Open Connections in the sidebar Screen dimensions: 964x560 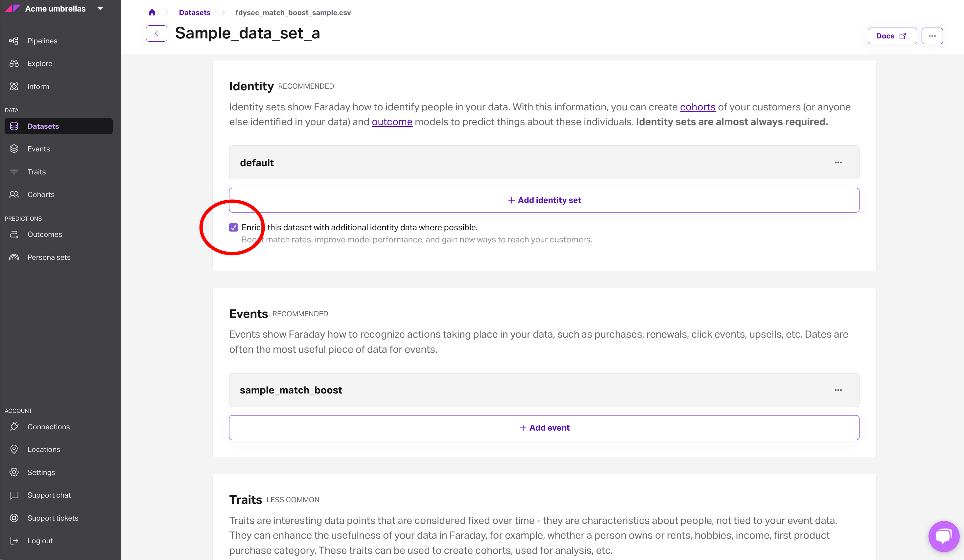[49, 427]
